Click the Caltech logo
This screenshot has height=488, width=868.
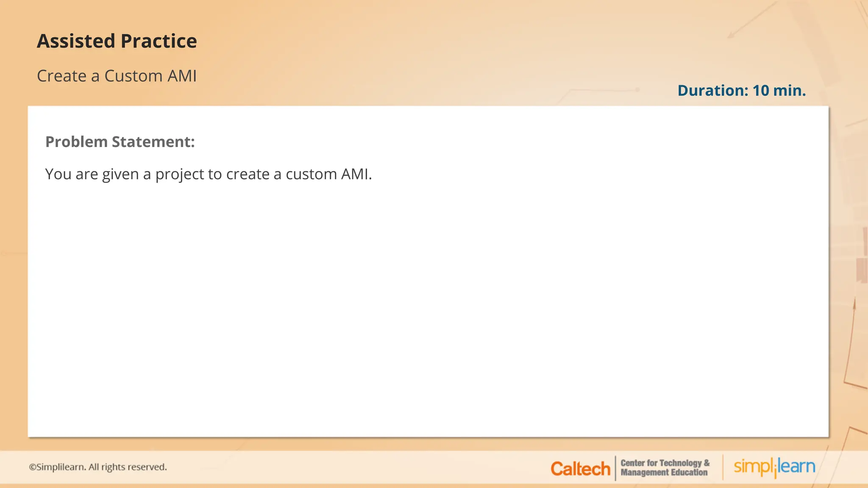[580, 469]
